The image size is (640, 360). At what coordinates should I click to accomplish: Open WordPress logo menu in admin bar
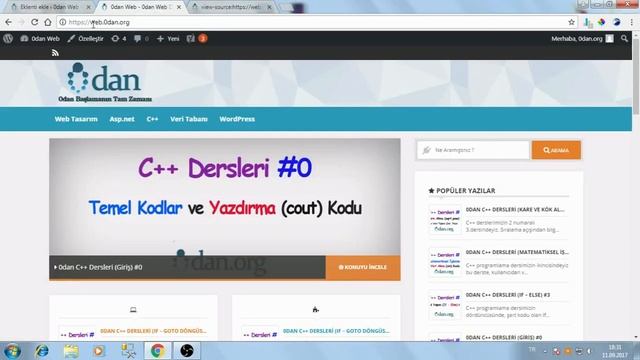[8, 38]
